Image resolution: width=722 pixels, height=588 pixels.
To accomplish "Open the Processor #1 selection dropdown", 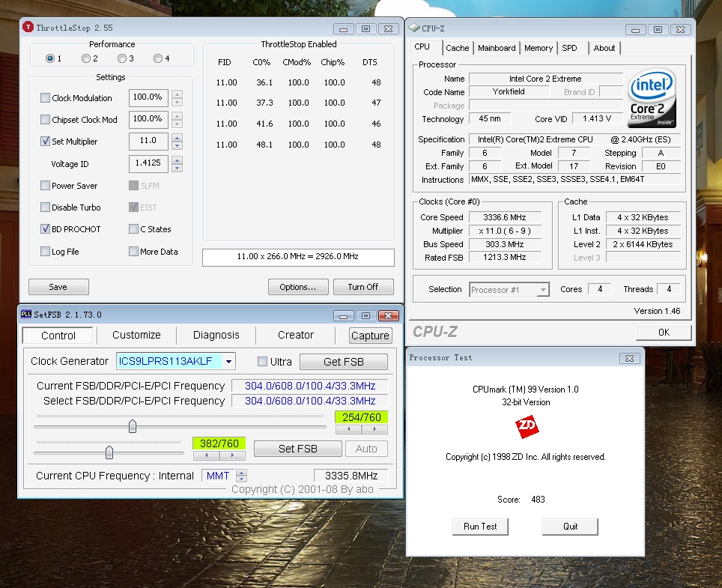I will click(543, 290).
